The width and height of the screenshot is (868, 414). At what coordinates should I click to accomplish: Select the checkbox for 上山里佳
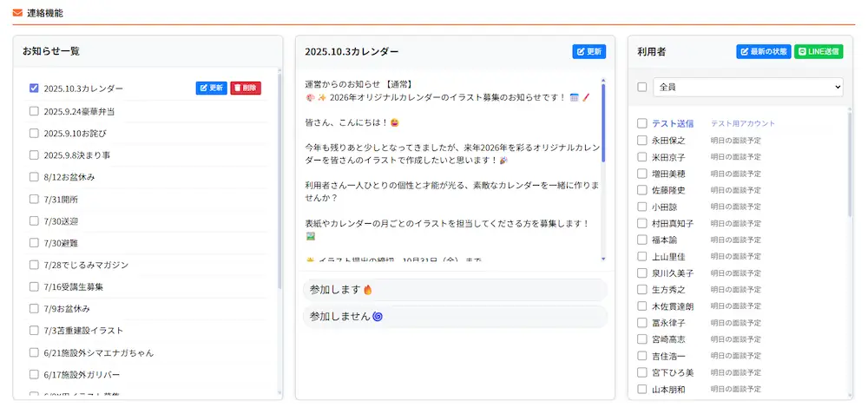pyautogui.click(x=642, y=256)
